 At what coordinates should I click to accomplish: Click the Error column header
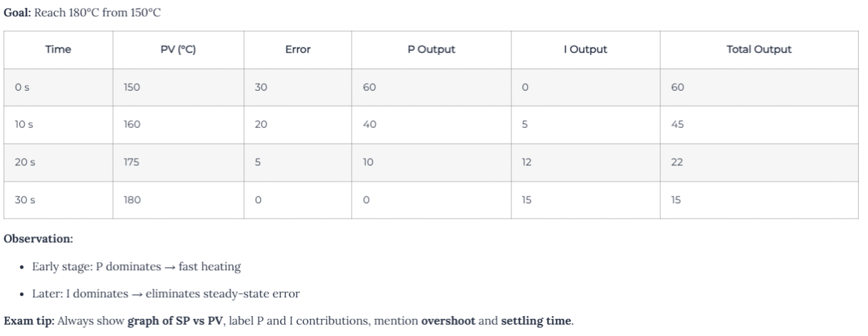[297, 50]
